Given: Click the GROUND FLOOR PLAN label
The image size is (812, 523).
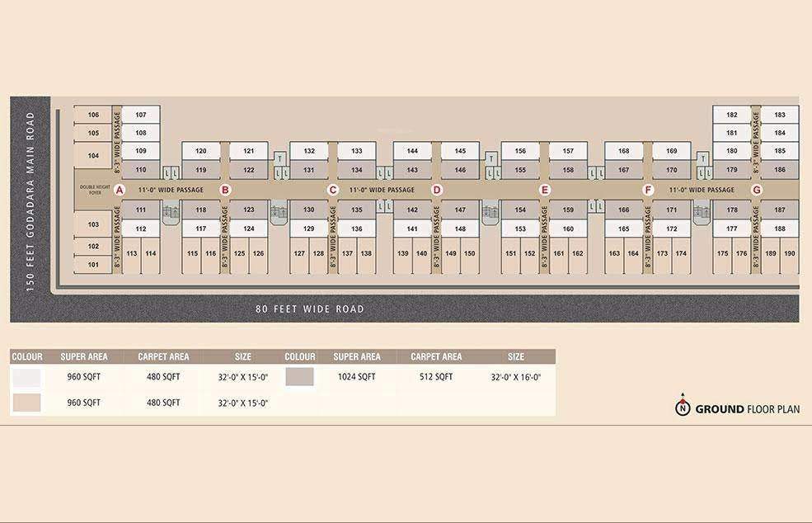Looking at the screenshot, I should pos(745,408).
